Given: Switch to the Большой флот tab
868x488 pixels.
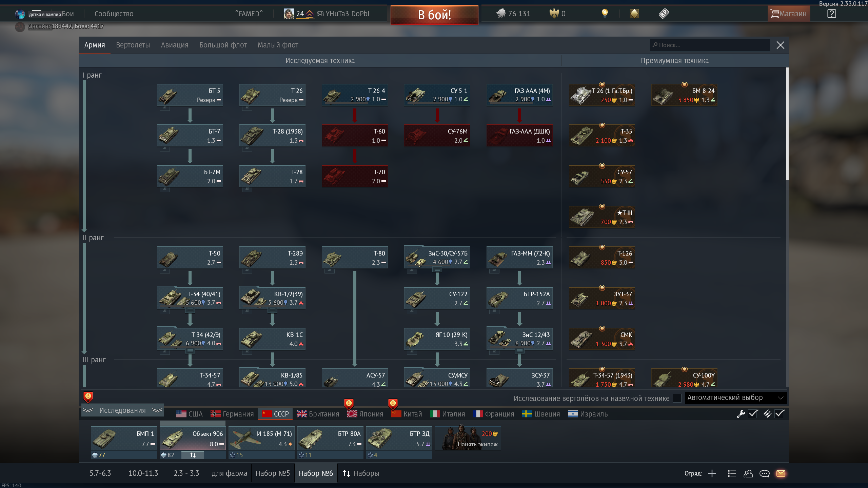Looking at the screenshot, I should pos(223,45).
